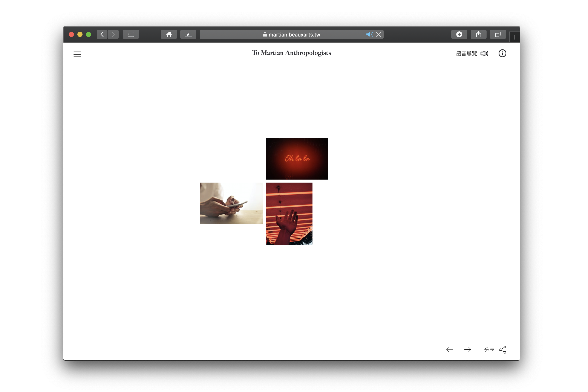
Task: Show the tab overview
Action: pos(498,35)
